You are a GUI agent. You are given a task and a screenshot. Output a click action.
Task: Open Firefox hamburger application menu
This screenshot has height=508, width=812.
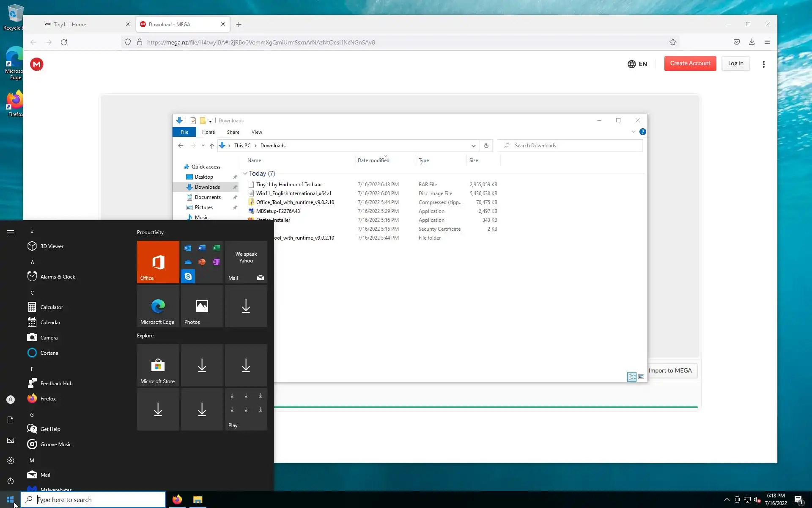click(x=767, y=42)
